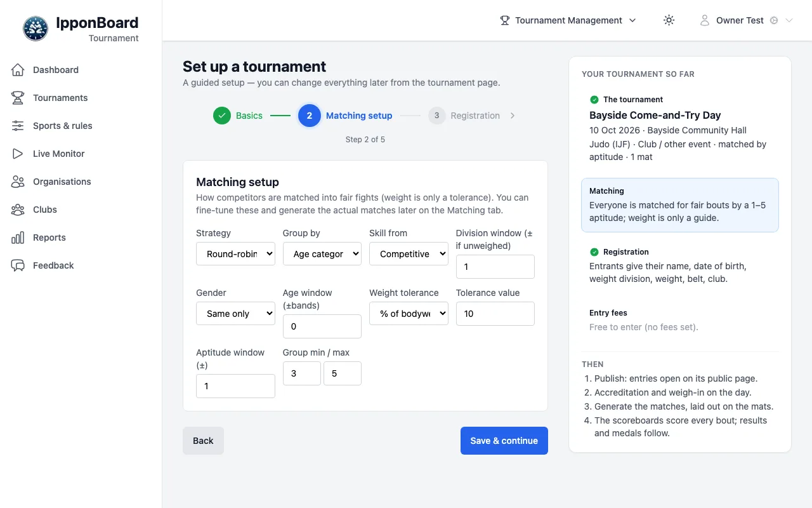The height and width of the screenshot is (508, 812).
Task: Select the Matching summary card
Action: pos(680,205)
